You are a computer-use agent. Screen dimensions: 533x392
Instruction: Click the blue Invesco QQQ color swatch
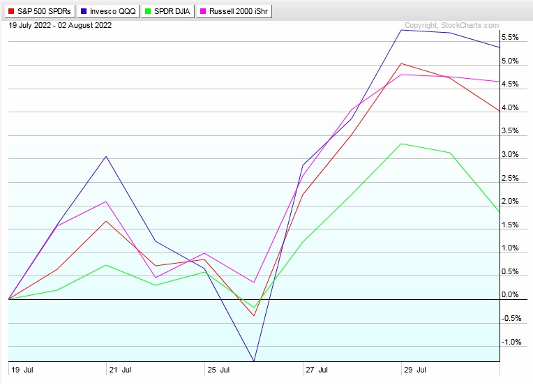pyautogui.click(x=84, y=11)
